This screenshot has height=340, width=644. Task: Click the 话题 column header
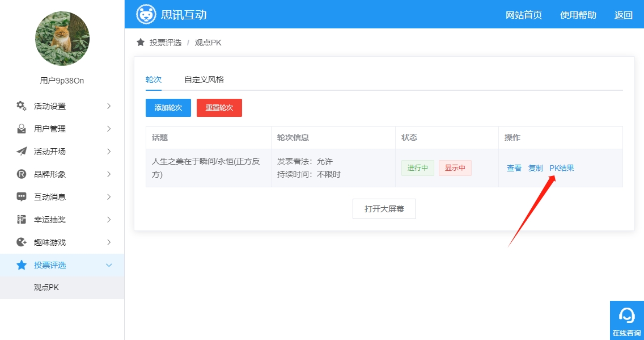(x=160, y=137)
